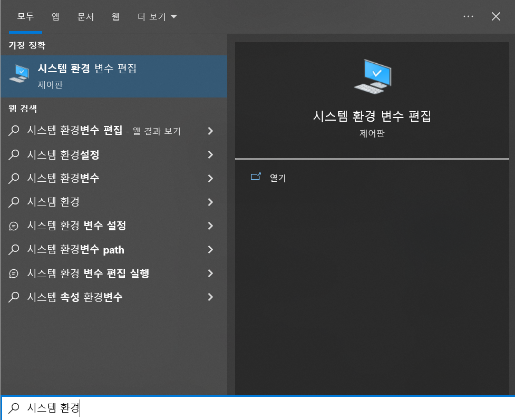Open the three-dot options menu
Screen dimensions: 515x420
pyautogui.click(x=468, y=16)
